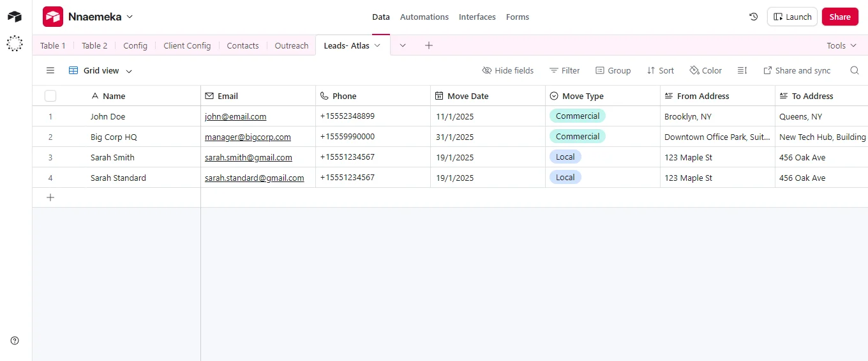This screenshot has width=868, height=361.
Task: Click the Airtable home logo icon
Action: pos(15,17)
